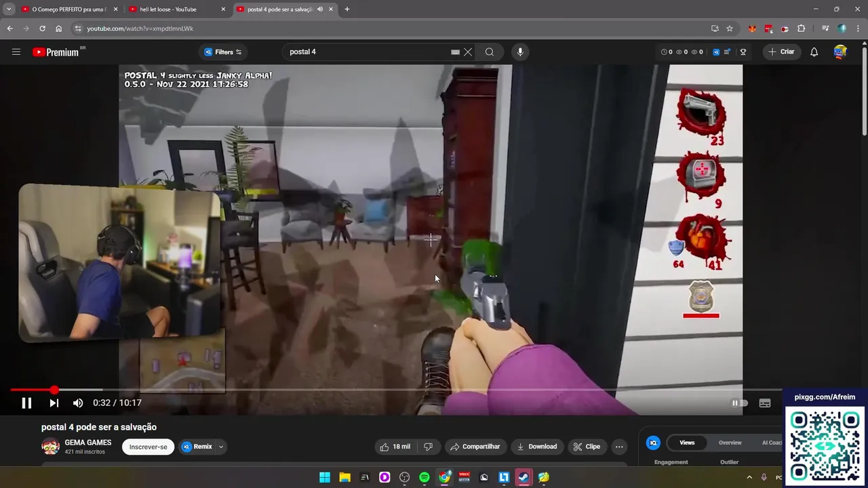Clear the search text with the X
The image size is (868, 488).
click(x=468, y=52)
